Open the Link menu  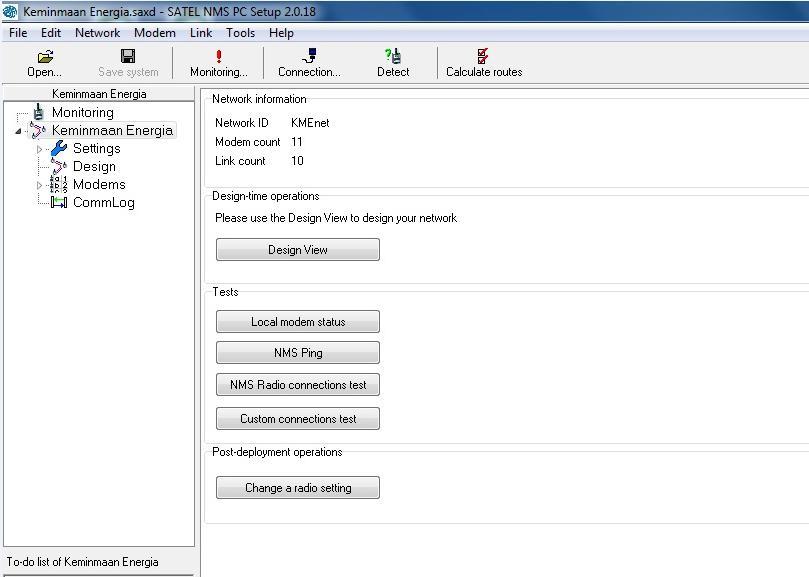(201, 33)
